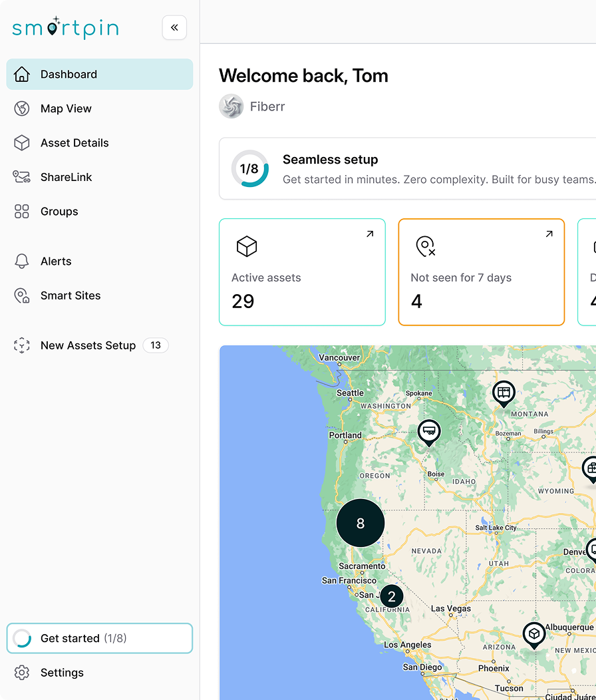Image resolution: width=596 pixels, height=700 pixels.
Task: Open Settings via the gear icon
Action: coord(22,672)
